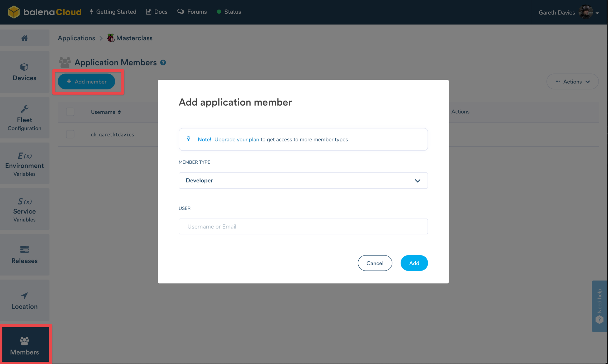Open the Need help widget
The height and width of the screenshot is (364, 608).
click(600, 306)
